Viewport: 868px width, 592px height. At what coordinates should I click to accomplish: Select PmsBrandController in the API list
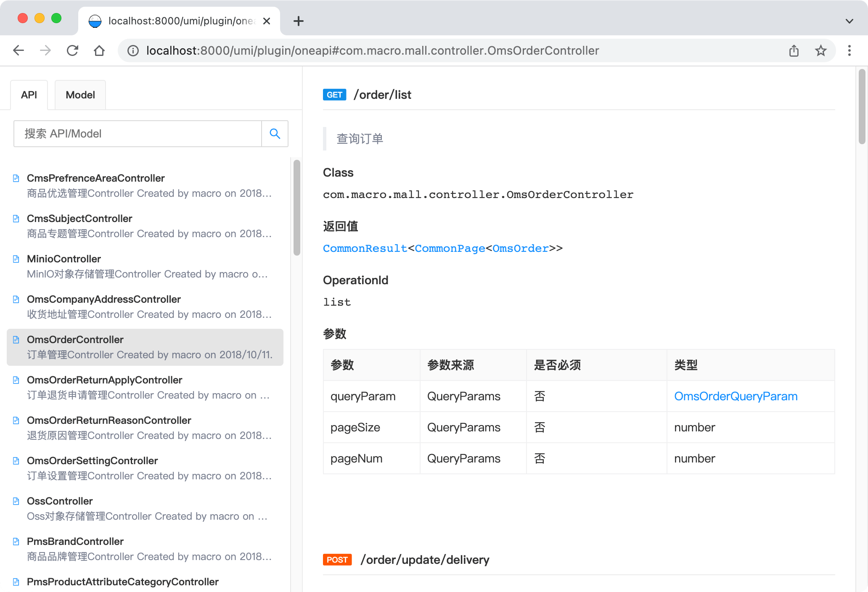coord(75,542)
